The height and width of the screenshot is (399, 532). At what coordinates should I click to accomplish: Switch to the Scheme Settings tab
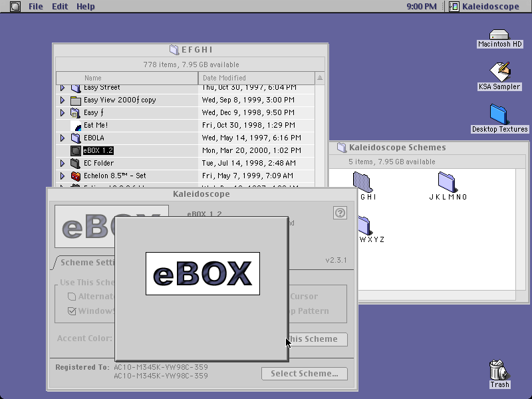[x=87, y=262]
